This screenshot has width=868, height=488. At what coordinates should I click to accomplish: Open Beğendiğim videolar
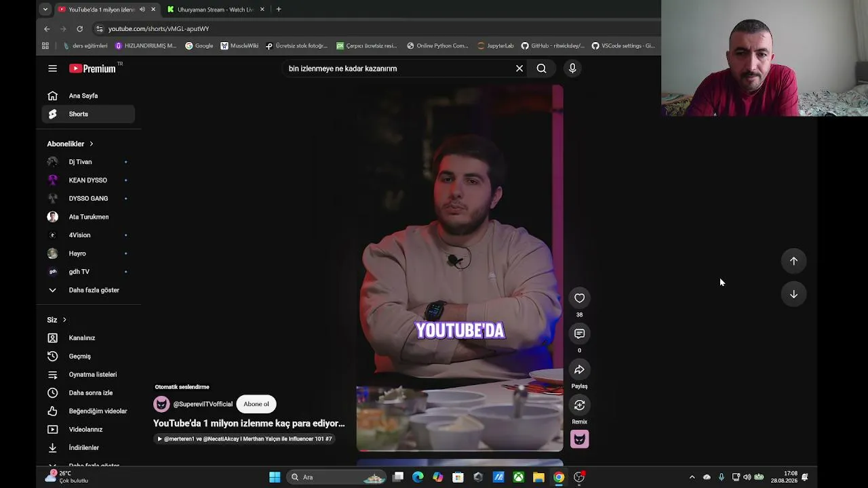[x=88, y=411]
